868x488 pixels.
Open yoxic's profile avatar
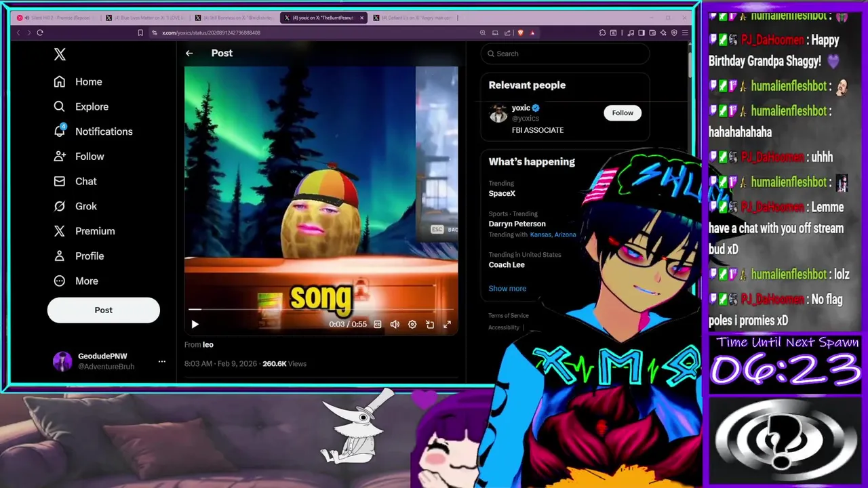click(x=498, y=113)
